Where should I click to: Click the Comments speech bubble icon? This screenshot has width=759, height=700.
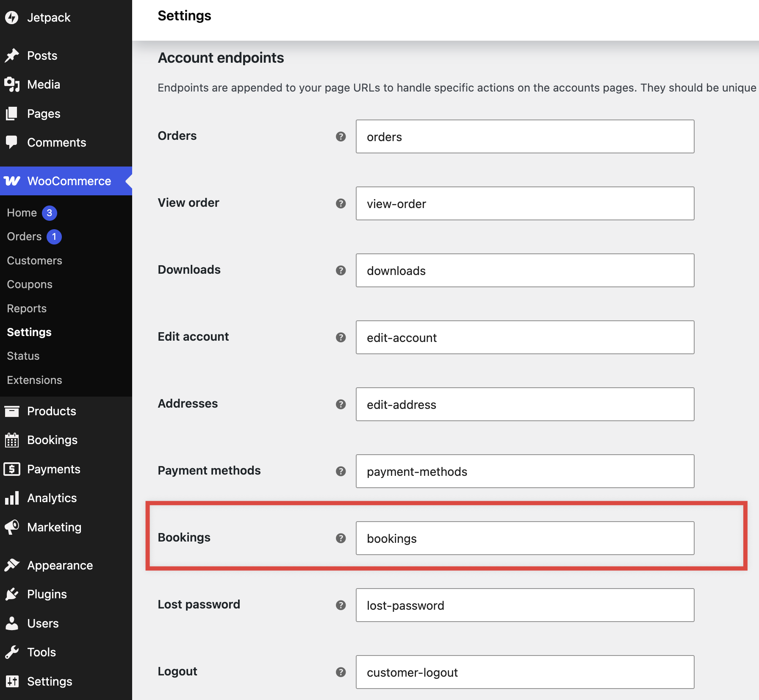point(12,142)
